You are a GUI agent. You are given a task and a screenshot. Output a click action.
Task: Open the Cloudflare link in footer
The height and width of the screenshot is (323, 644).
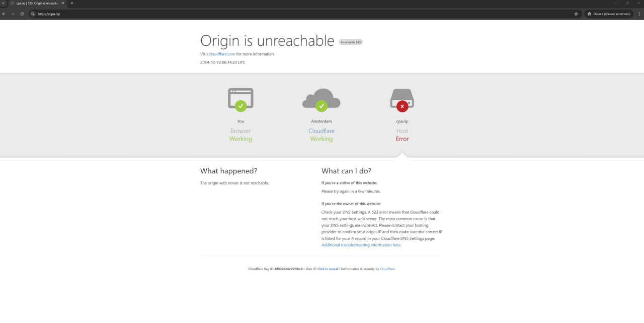387,269
